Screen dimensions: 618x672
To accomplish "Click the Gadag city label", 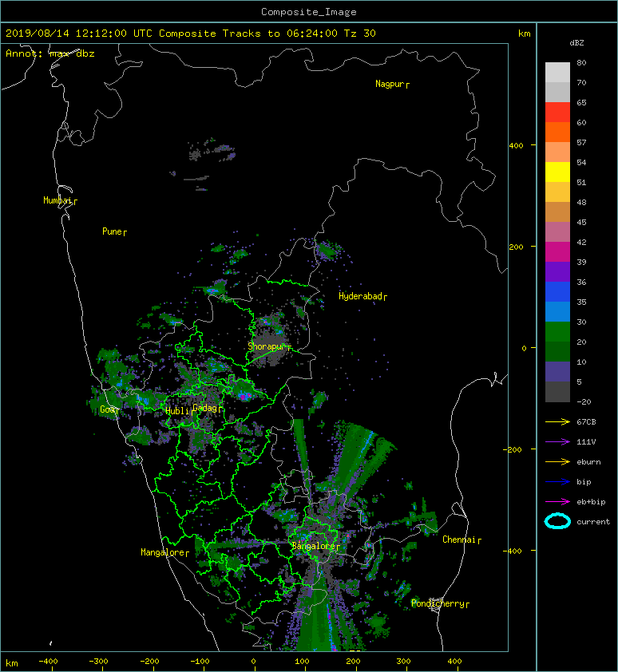I will pyautogui.click(x=205, y=408).
